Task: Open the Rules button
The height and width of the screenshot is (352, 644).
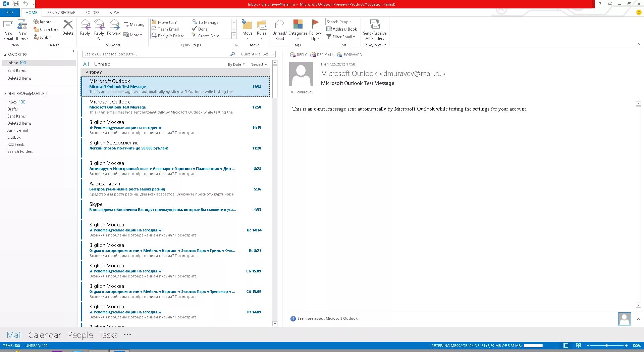Action: click(262, 30)
